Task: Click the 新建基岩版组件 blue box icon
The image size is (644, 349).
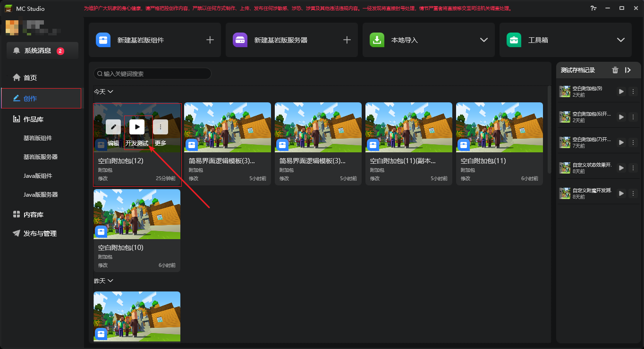Action: click(103, 40)
